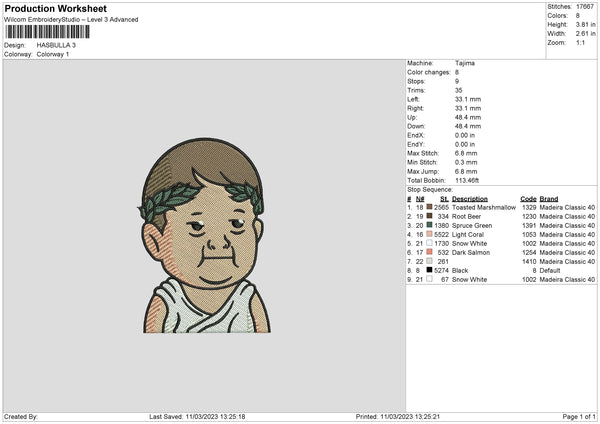Click the Snow White swatch in stop 9
600x424 pixels.
[429, 279]
